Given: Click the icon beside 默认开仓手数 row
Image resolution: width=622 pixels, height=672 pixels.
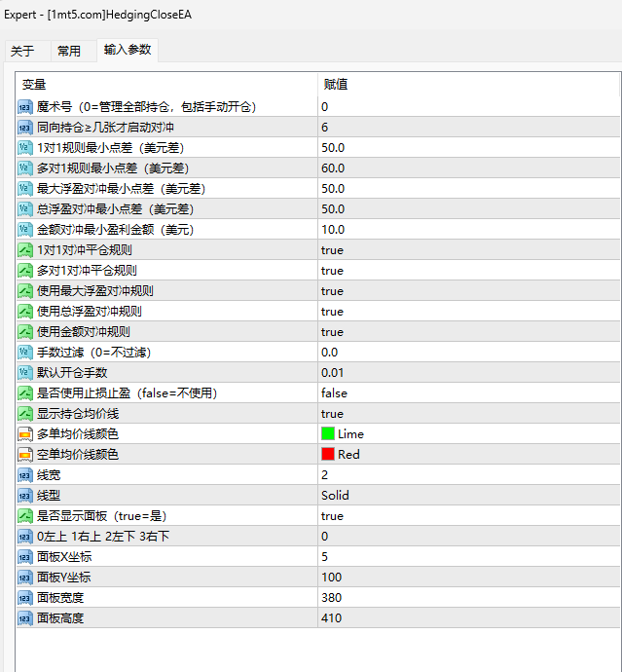Looking at the screenshot, I should tap(25, 373).
